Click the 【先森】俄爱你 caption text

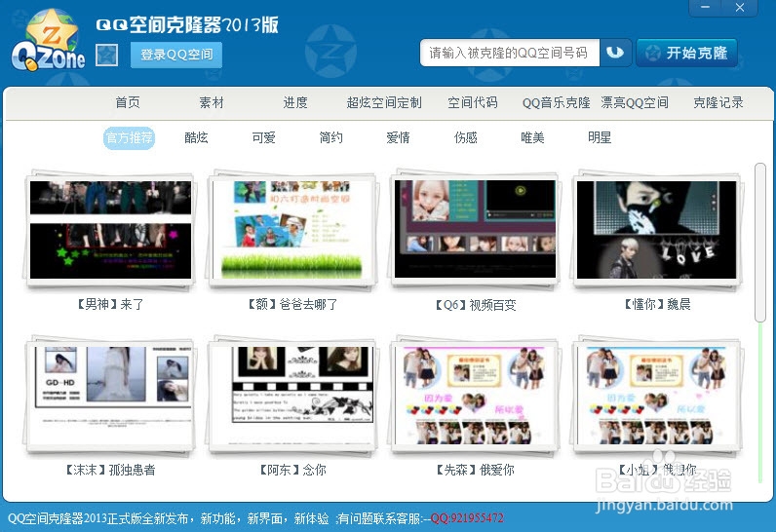point(475,470)
